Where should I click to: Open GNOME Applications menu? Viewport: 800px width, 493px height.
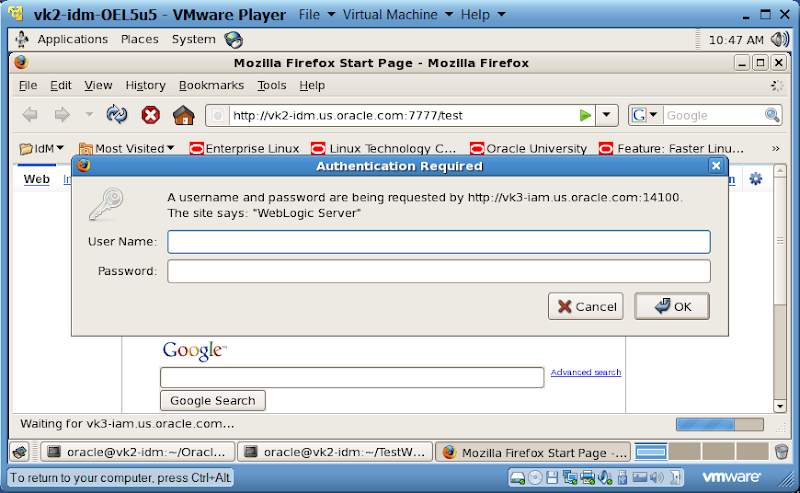[x=72, y=39]
